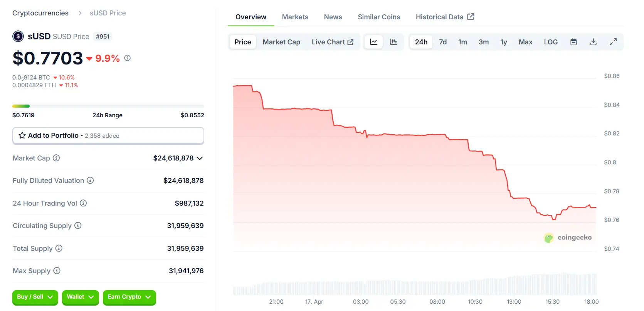644x311 pixels.
Task: Toggle LOG scale on chart
Action: click(x=551, y=42)
